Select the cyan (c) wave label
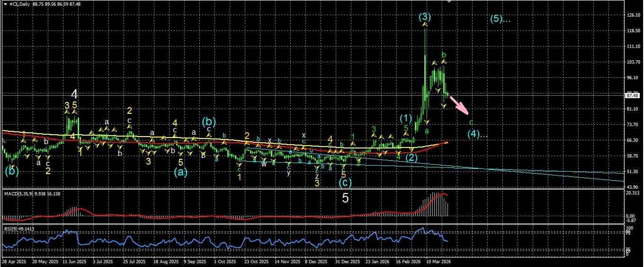 [346, 183]
